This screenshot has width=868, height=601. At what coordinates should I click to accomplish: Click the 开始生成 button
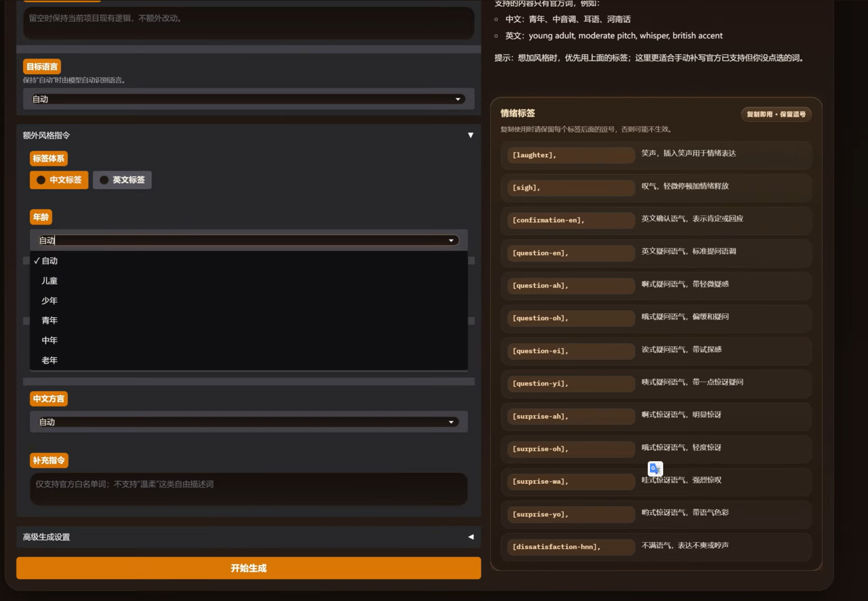pyautogui.click(x=248, y=568)
